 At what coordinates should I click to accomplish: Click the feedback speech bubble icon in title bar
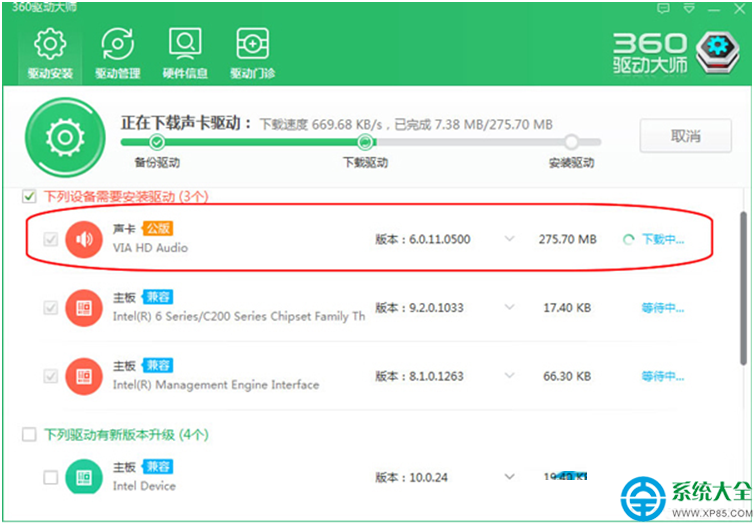pyautogui.click(x=664, y=9)
